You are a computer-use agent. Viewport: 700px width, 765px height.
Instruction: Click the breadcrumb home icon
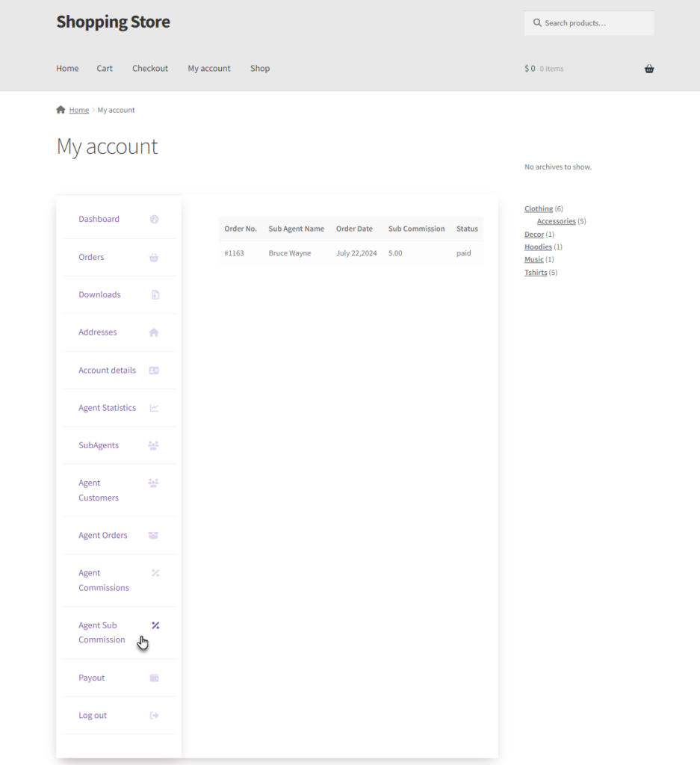(x=61, y=109)
